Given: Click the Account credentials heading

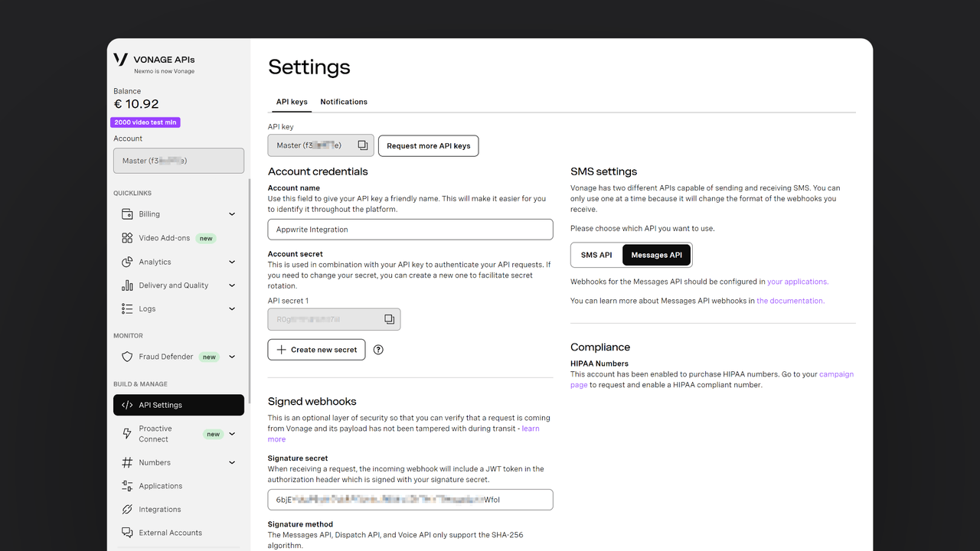Looking at the screenshot, I should (318, 171).
